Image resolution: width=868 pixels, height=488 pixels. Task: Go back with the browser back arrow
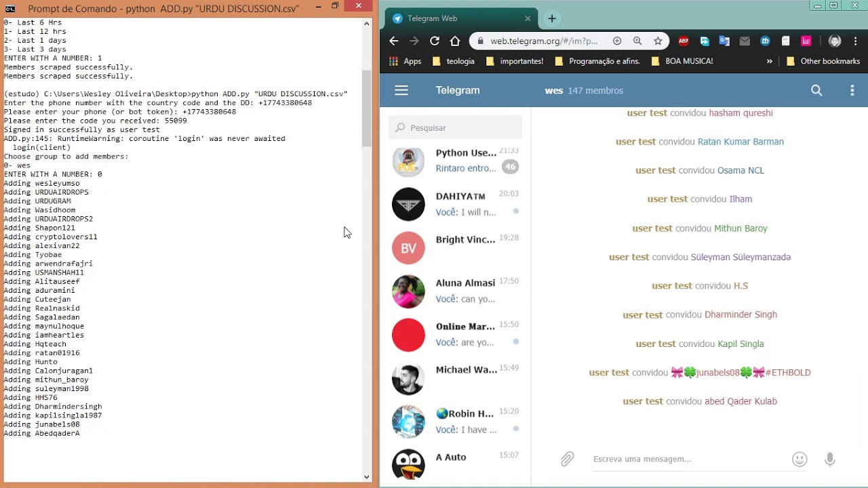pyautogui.click(x=393, y=41)
